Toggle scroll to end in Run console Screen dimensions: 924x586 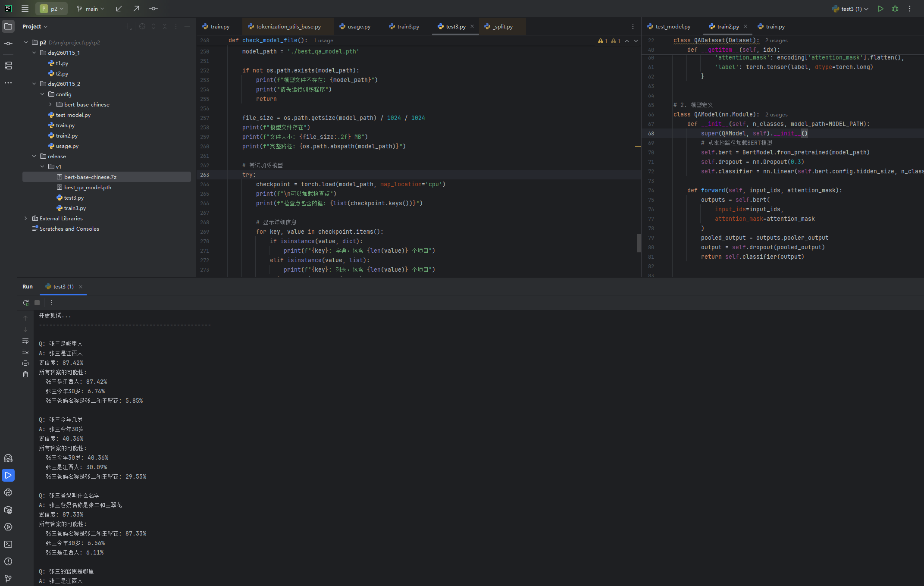[25, 352]
